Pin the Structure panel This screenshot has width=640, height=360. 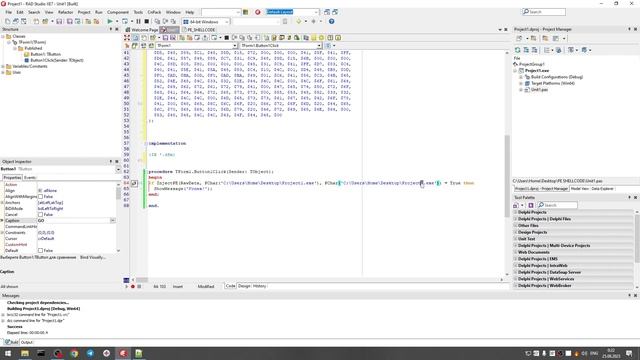[111, 29]
